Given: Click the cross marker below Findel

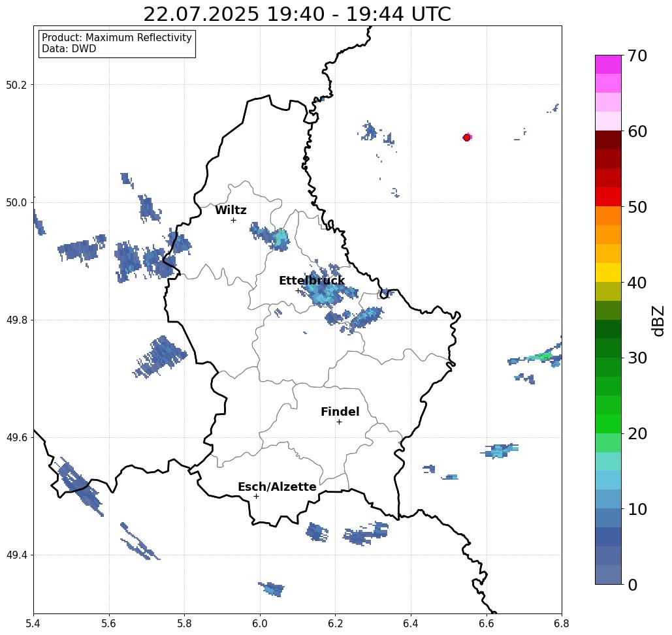Looking at the screenshot, I should pos(339,422).
